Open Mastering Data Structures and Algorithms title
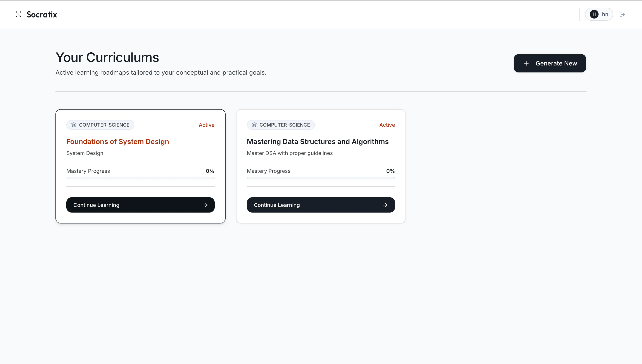 coord(318,141)
